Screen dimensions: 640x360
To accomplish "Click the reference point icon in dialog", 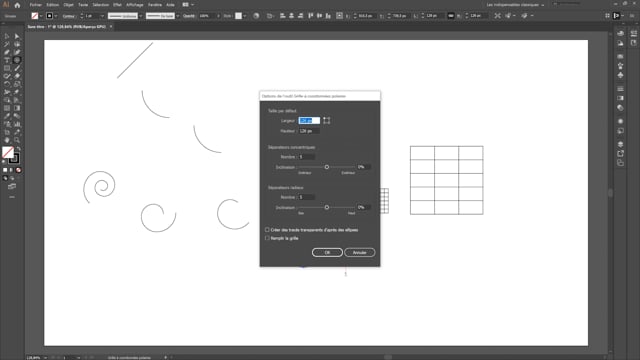I will click(x=327, y=120).
